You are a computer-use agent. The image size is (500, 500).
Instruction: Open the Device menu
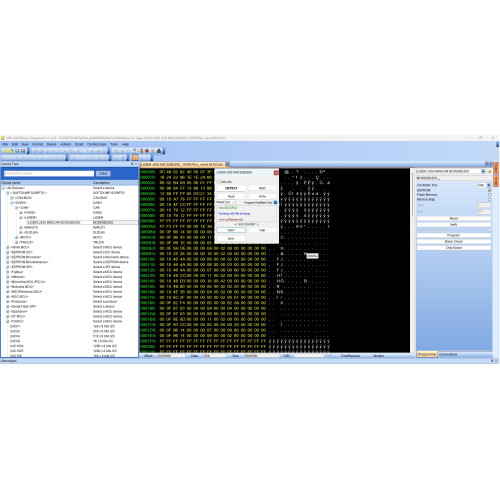pos(51,144)
